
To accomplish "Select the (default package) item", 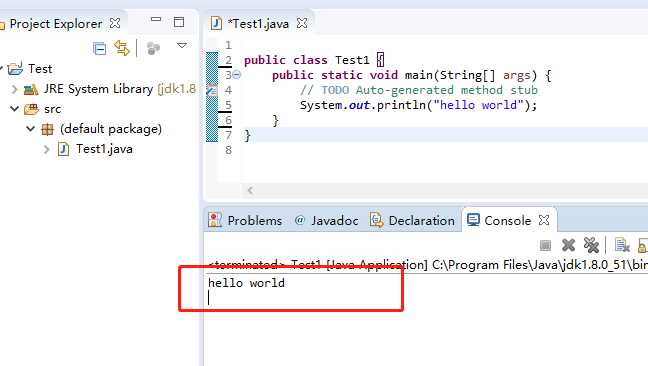I will click(x=111, y=129).
